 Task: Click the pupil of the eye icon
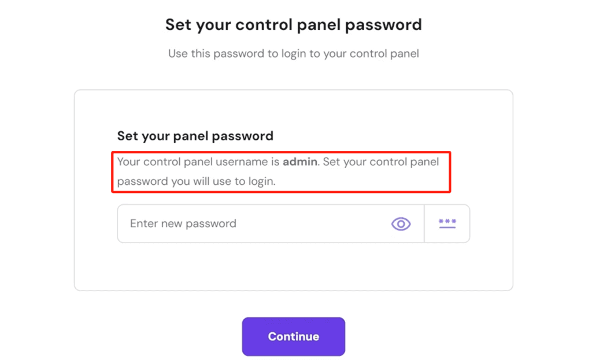click(401, 224)
